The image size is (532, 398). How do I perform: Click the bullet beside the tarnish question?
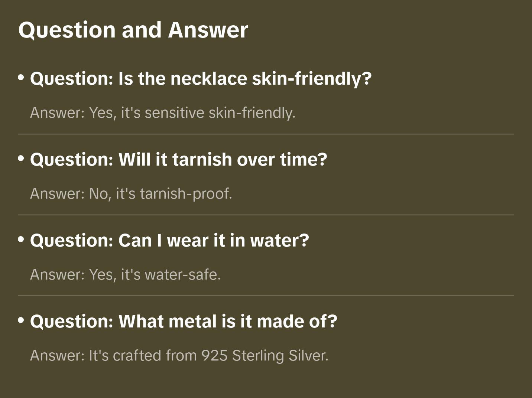point(21,159)
